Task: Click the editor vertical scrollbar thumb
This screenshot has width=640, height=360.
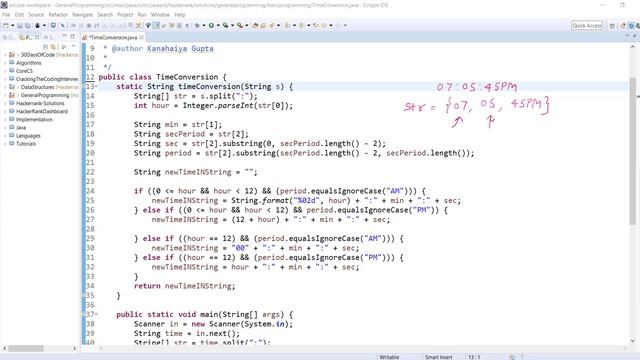Action: (633, 150)
